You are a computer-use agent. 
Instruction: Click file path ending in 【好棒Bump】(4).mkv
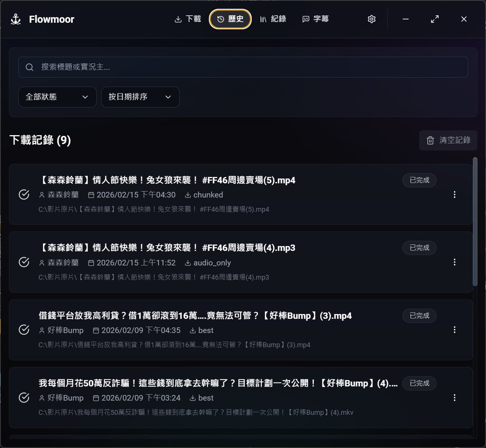tap(196, 412)
